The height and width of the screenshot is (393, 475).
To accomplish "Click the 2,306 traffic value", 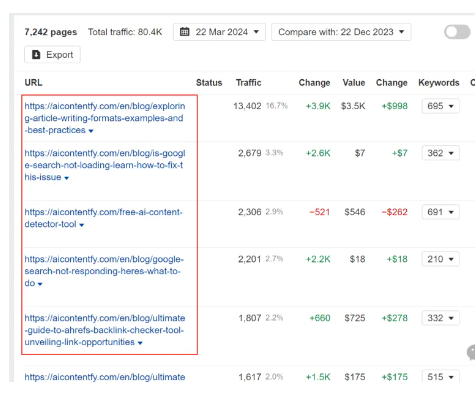I will 249,212.
